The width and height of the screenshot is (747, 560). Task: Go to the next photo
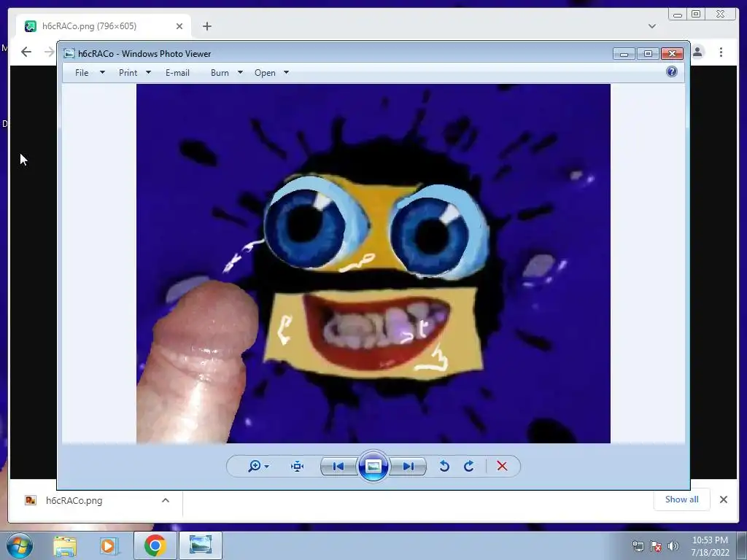point(408,466)
